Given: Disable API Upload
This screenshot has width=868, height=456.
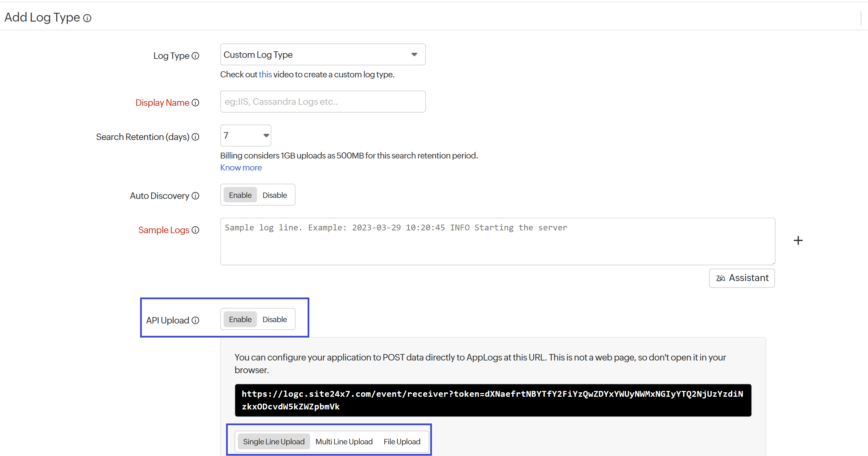Looking at the screenshot, I should tap(275, 319).
